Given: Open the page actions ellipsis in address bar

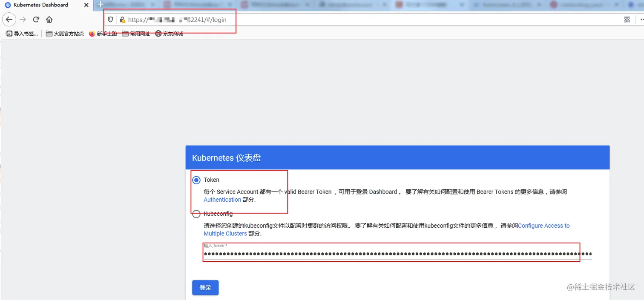Looking at the screenshot, I should [641, 20].
